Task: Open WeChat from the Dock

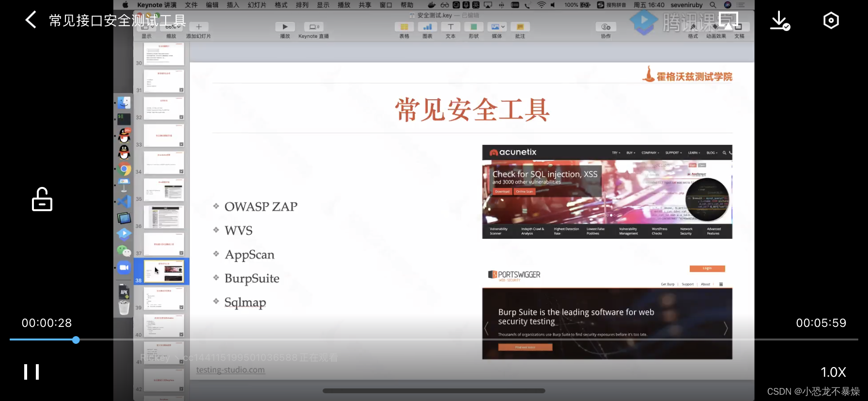Action: click(124, 251)
